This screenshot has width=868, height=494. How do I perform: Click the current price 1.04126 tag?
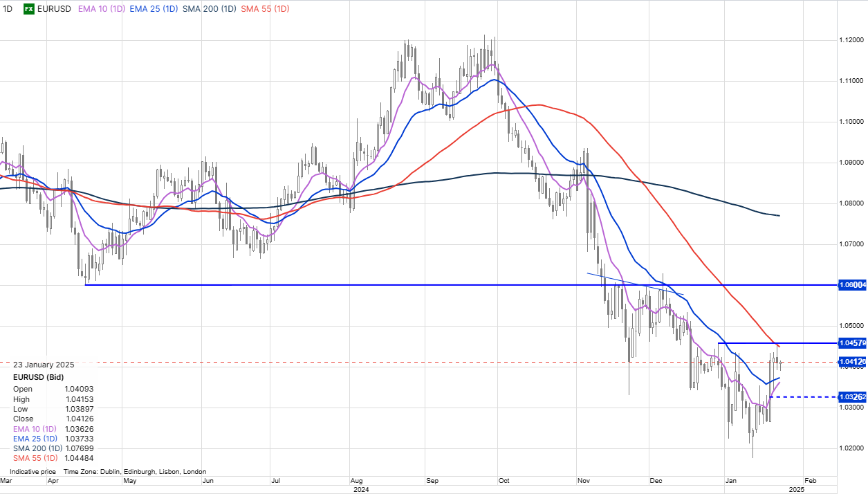tap(852, 362)
